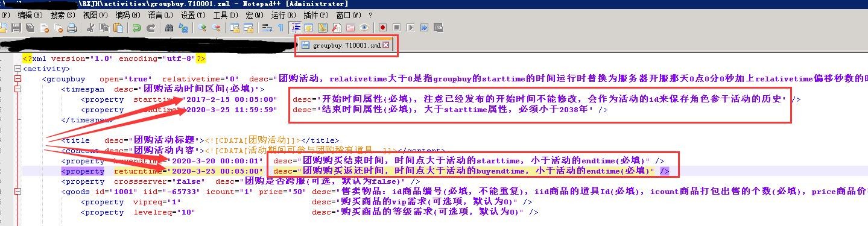Viewport: 868px width, 226px height.
Task: Click the "2020-3-25 11:59:59" endtime value
Action: click(230, 110)
